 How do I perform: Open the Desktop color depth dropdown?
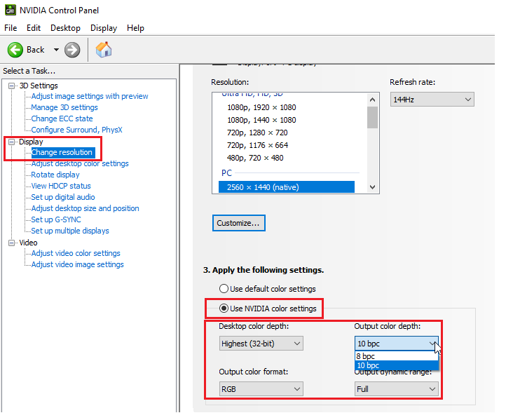pos(261,344)
